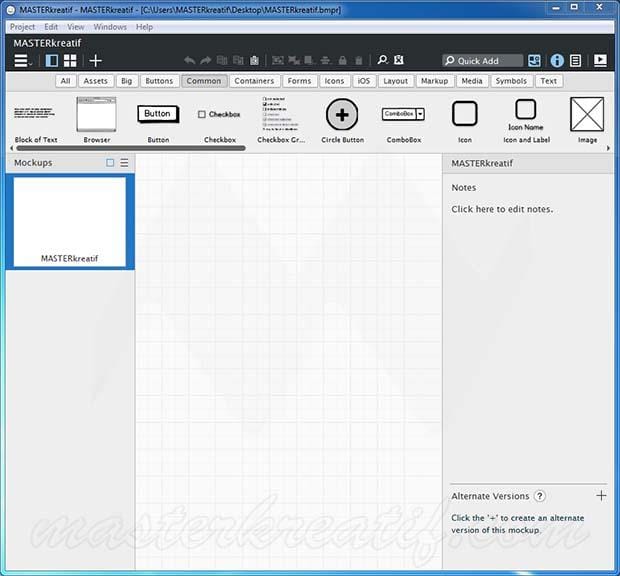Screen dimensions: 620x576
Task: Toggle markup visibility icon
Action: tap(399, 60)
